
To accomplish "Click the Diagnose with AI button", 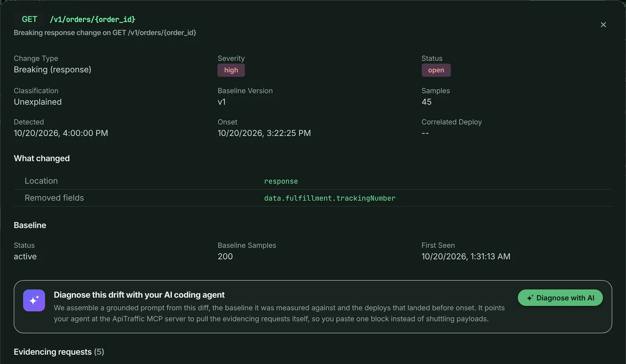I will click(x=560, y=298).
